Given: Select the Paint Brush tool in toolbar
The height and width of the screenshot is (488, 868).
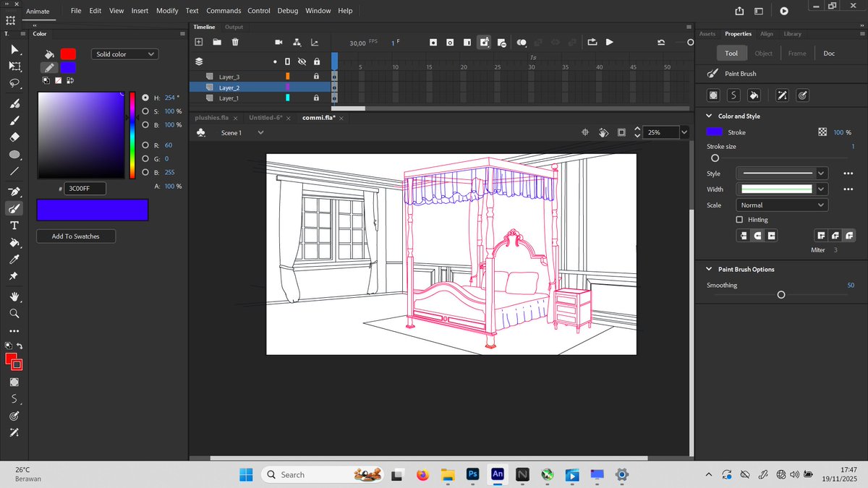Looking at the screenshot, I should click(x=14, y=208).
